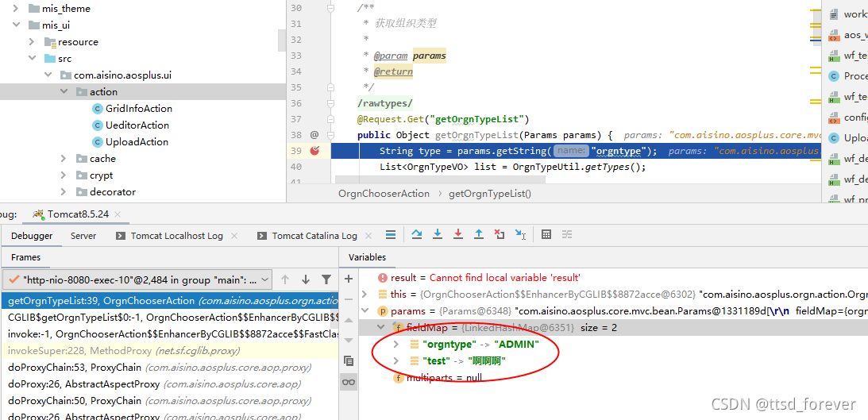Image resolution: width=868 pixels, height=420 pixels.
Task: Select the multiparts = null variable
Action: pyautogui.click(x=444, y=378)
